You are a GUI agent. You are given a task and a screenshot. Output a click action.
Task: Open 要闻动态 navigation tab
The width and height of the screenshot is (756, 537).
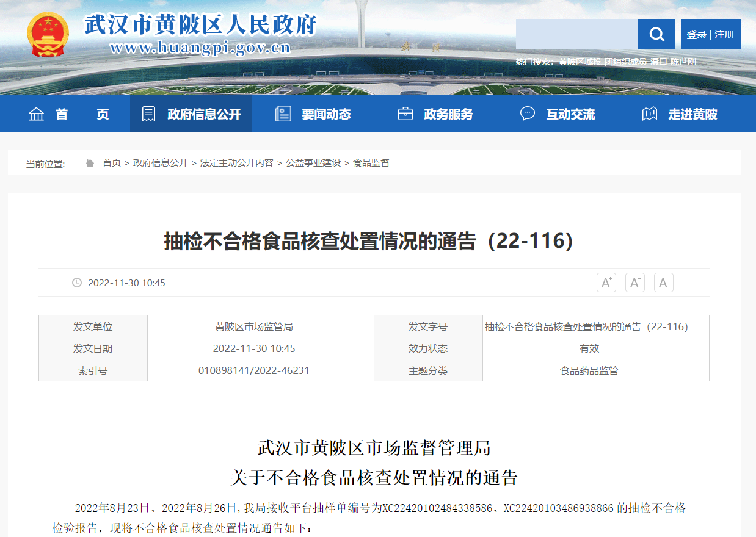click(x=313, y=114)
